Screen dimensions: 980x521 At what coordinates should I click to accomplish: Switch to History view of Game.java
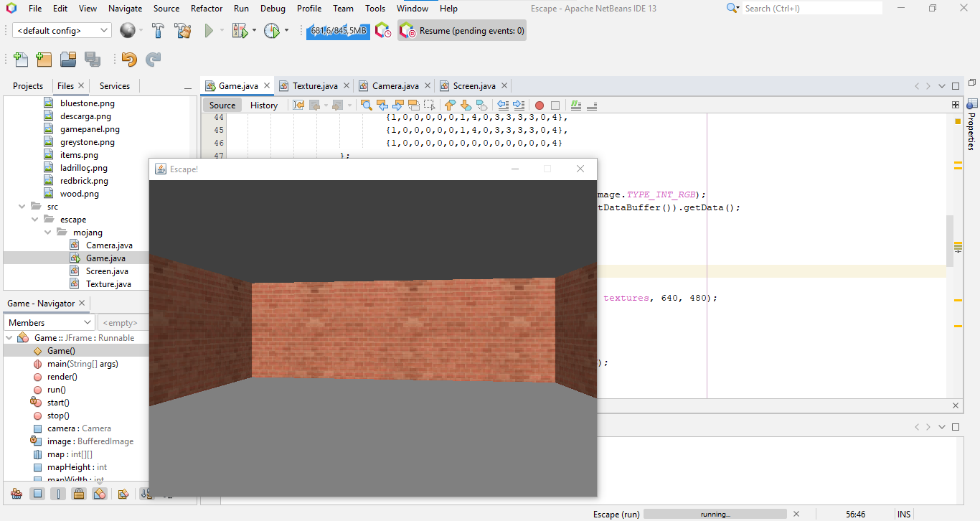coord(263,105)
